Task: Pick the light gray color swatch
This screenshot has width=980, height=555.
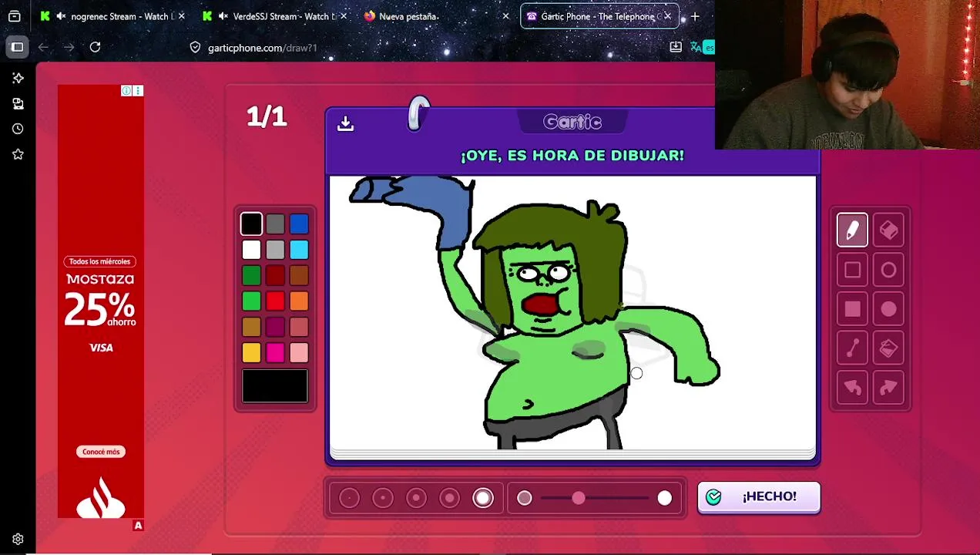Action: point(275,250)
